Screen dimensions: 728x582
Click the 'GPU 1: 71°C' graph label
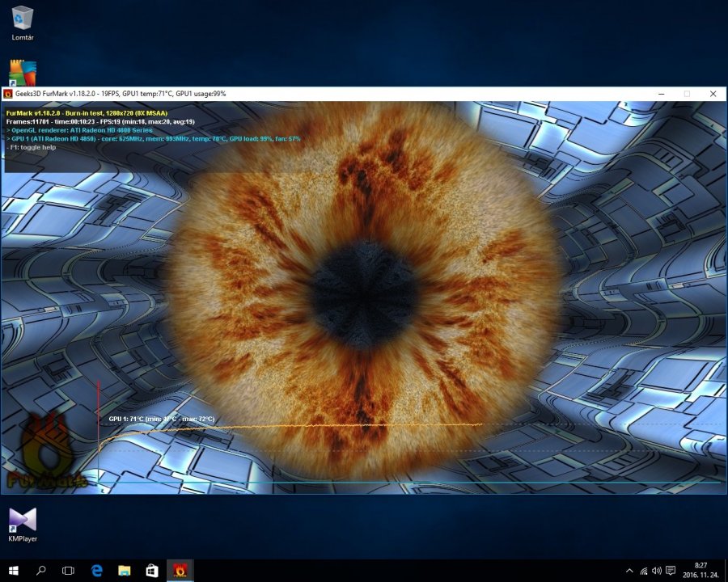pyautogui.click(x=162, y=419)
